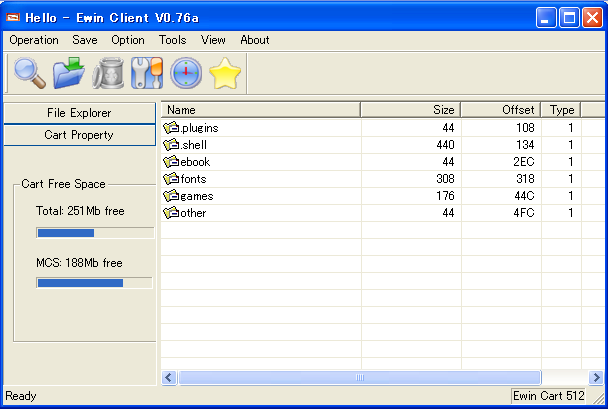Select the .plugins row name

point(199,128)
